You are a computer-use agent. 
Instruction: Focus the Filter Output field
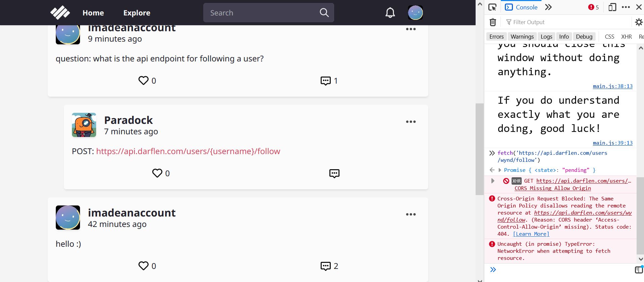point(568,22)
